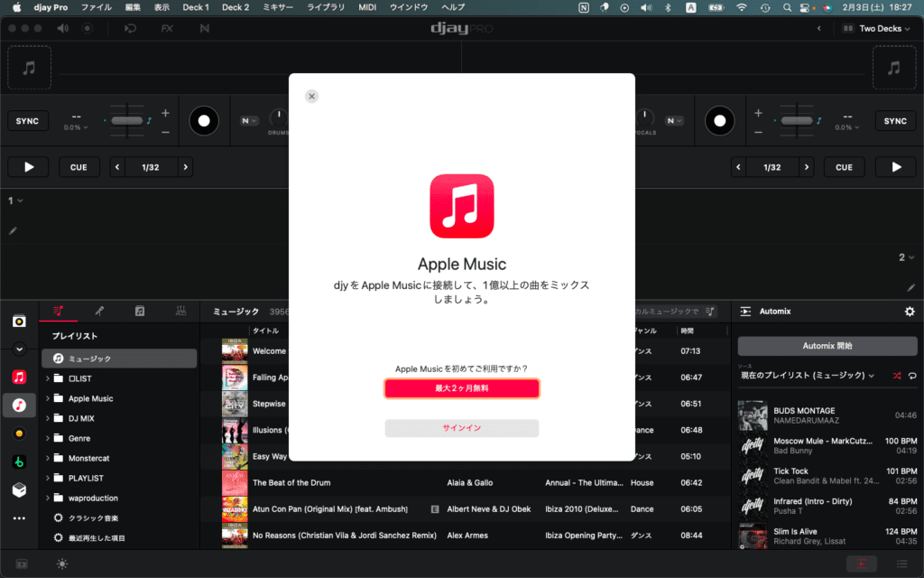Open Apple Music source in the sidebar
The height and width of the screenshot is (578, 924).
click(20, 377)
